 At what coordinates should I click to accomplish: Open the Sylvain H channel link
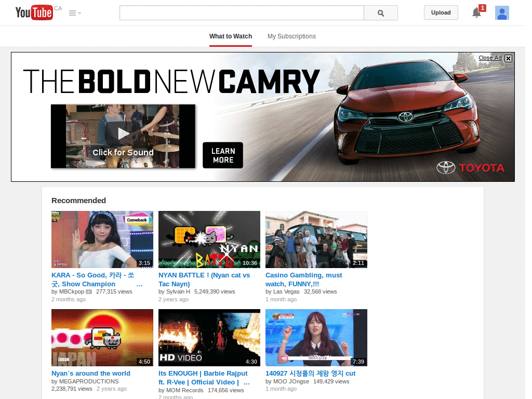tap(178, 292)
